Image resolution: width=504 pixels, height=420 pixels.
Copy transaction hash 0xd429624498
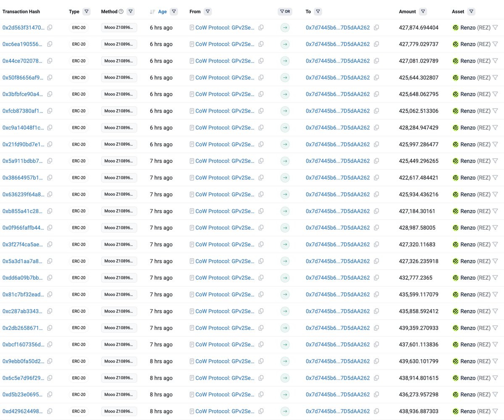coord(50,411)
